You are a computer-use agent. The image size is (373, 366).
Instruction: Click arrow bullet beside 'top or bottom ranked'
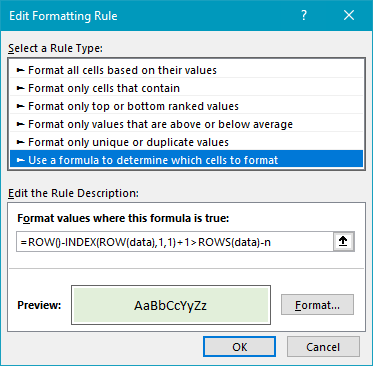(x=21, y=106)
